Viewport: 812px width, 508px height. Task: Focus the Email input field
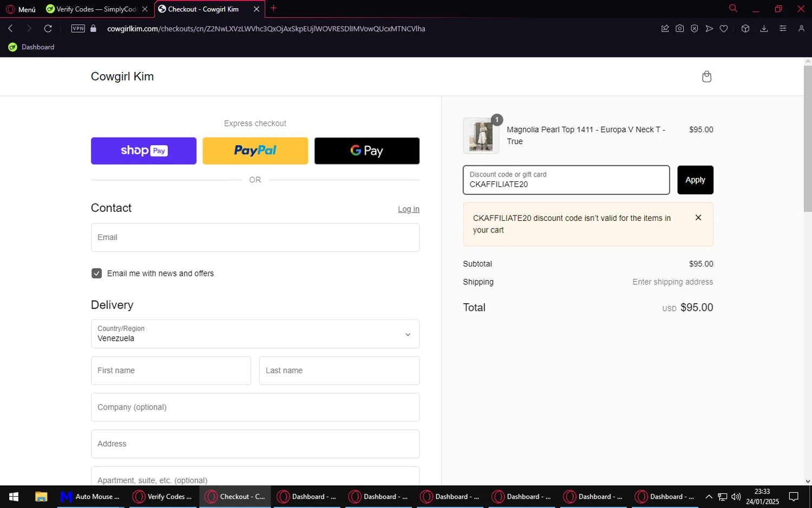coord(255,237)
